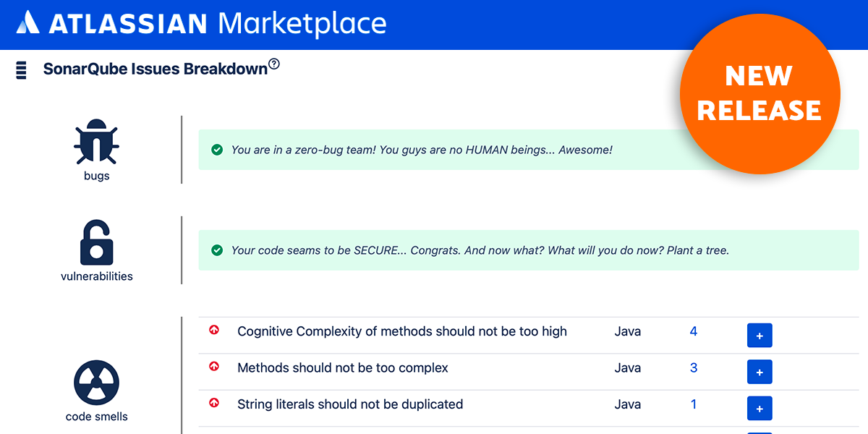Viewport: 868px width, 434px height.
Task: Select the bugs beetle icon
Action: click(x=96, y=143)
